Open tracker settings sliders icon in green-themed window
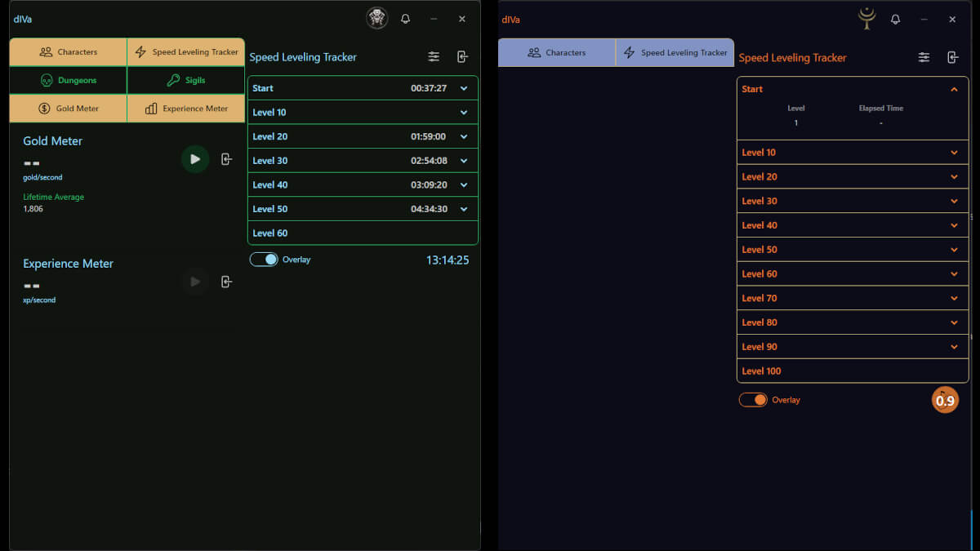980x551 pixels. click(434, 57)
